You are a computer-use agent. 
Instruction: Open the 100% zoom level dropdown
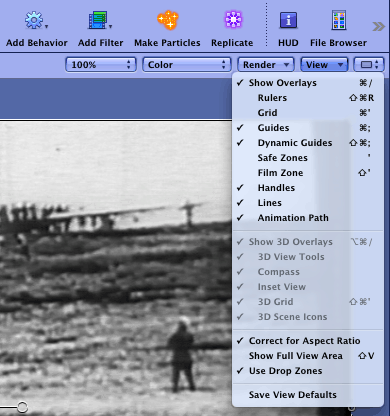point(101,64)
